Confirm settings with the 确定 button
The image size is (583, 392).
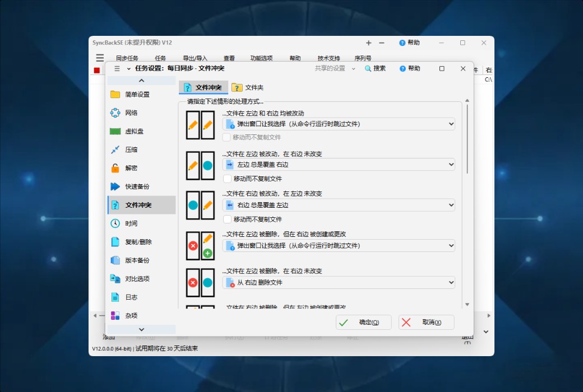(363, 322)
